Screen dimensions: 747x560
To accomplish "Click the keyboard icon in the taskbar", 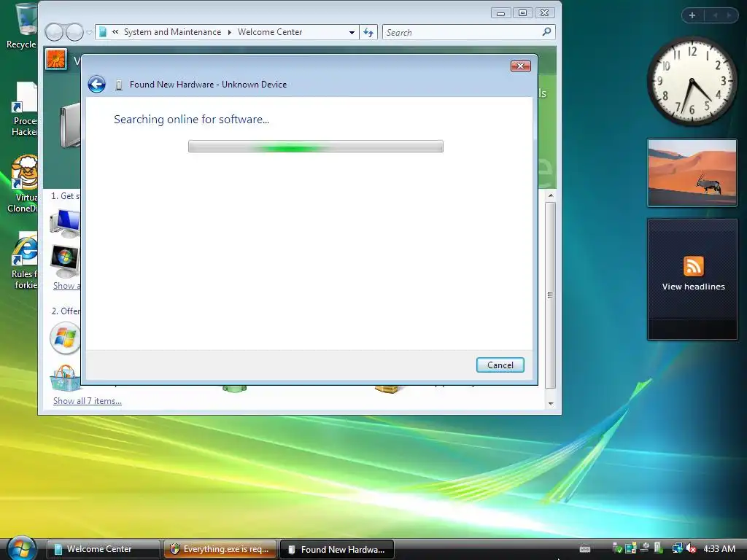I will tap(585, 549).
